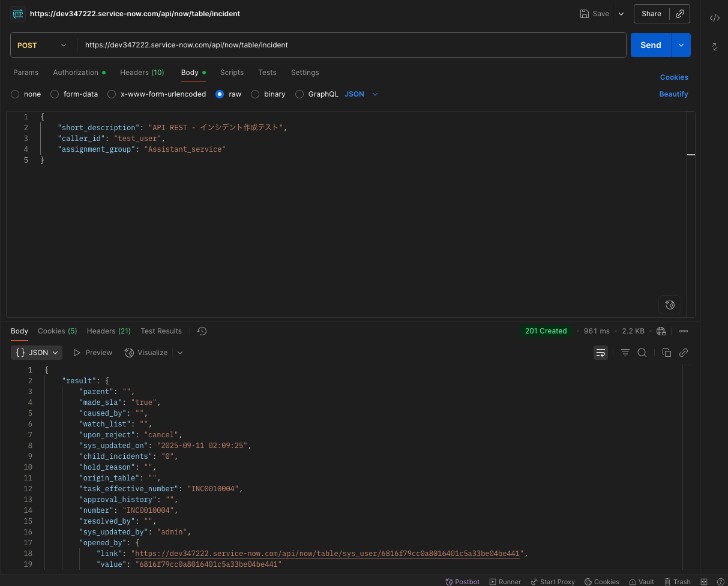Click the "short_description" line in the request body

[x=173, y=128]
